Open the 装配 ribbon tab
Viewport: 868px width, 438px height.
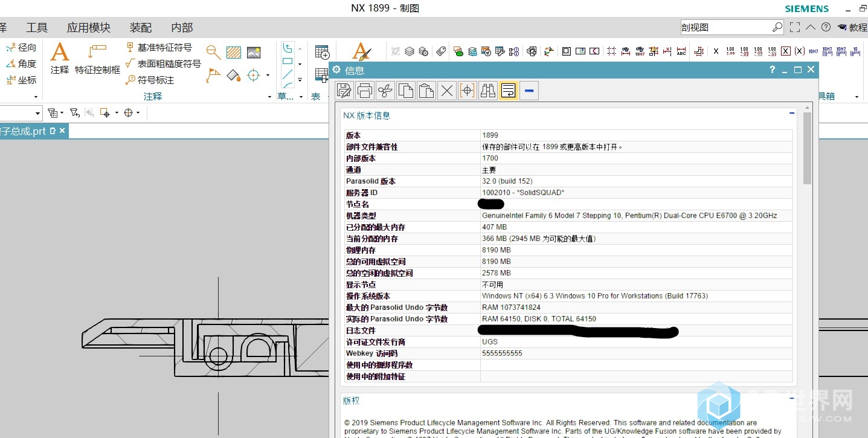point(141,28)
